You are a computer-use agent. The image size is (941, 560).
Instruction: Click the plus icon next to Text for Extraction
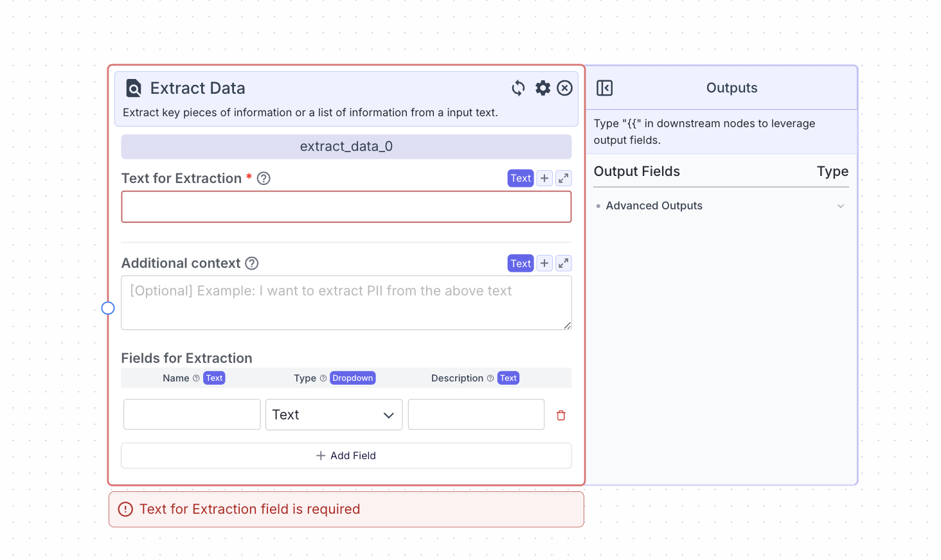pyautogui.click(x=544, y=178)
